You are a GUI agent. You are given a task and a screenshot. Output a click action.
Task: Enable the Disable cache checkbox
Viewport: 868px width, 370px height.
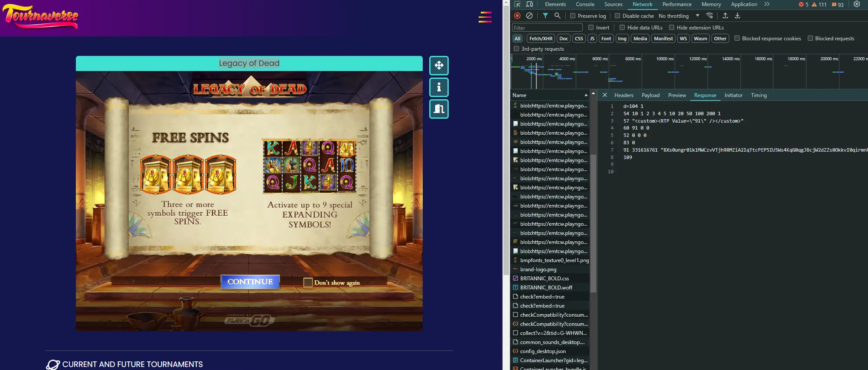click(617, 16)
